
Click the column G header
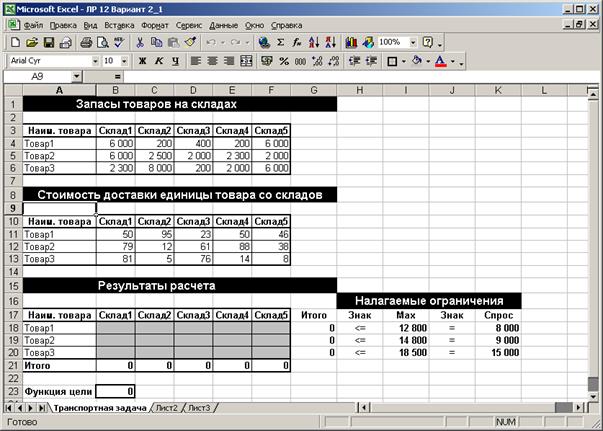pos(314,90)
